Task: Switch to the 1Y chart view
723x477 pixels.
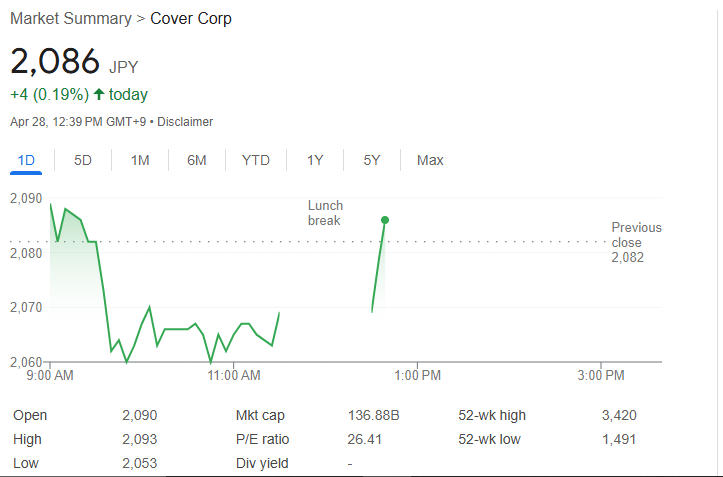Action: (315, 160)
